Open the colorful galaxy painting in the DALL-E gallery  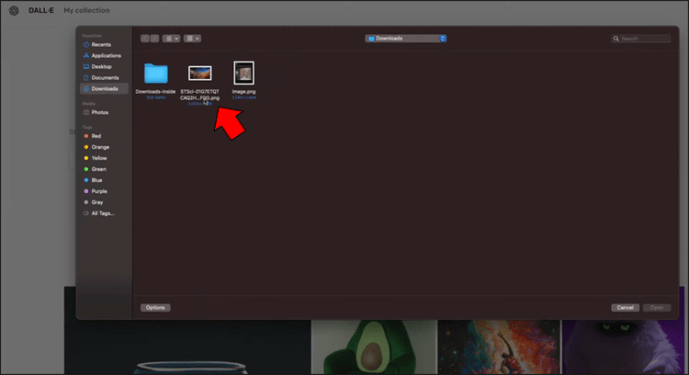(499, 347)
